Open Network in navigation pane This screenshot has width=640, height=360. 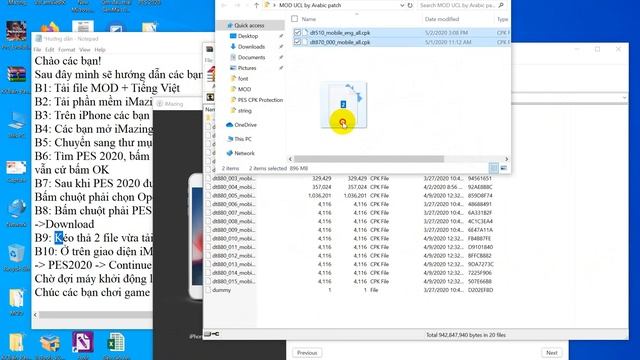[244, 153]
